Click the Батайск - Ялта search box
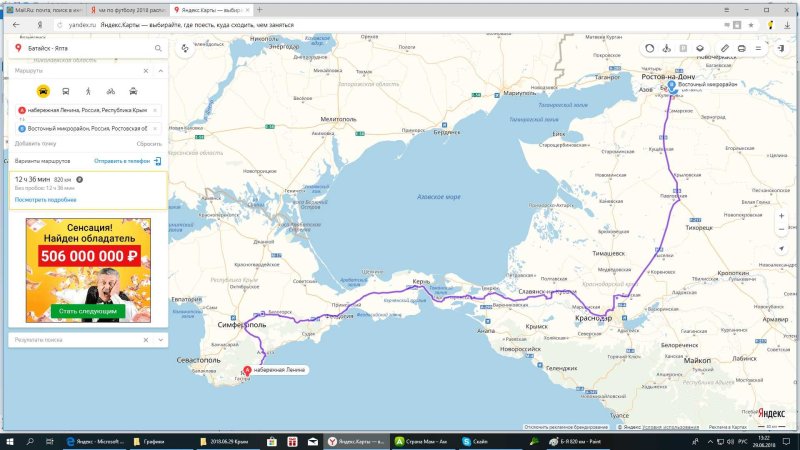The height and width of the screenshot is (450, 800). coord(88,48)
